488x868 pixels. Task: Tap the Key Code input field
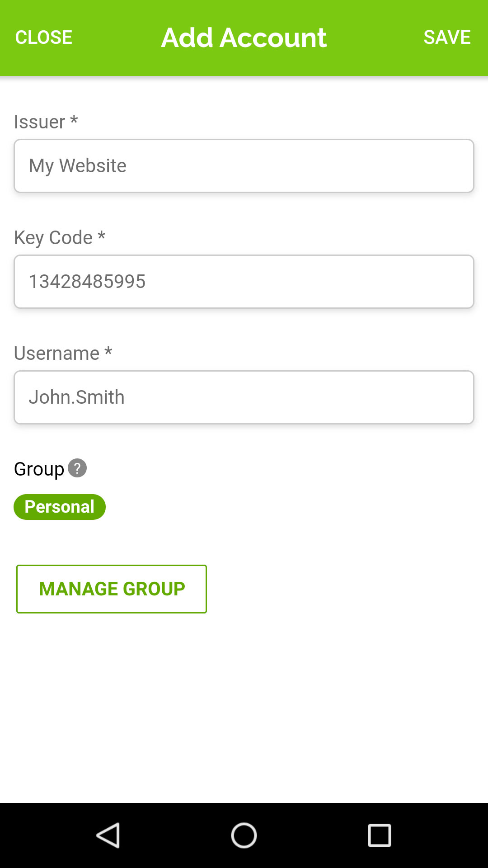244,282
